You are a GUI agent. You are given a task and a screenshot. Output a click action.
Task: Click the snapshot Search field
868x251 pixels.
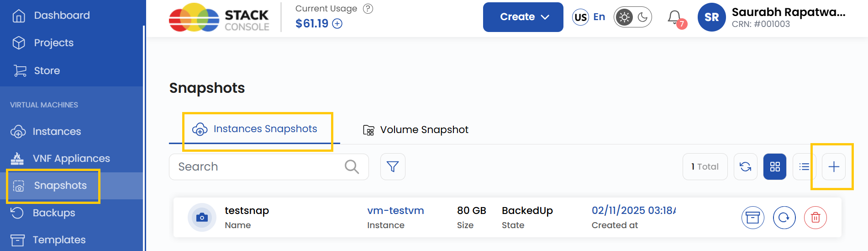pyautogui.click(x=258, y=167)
